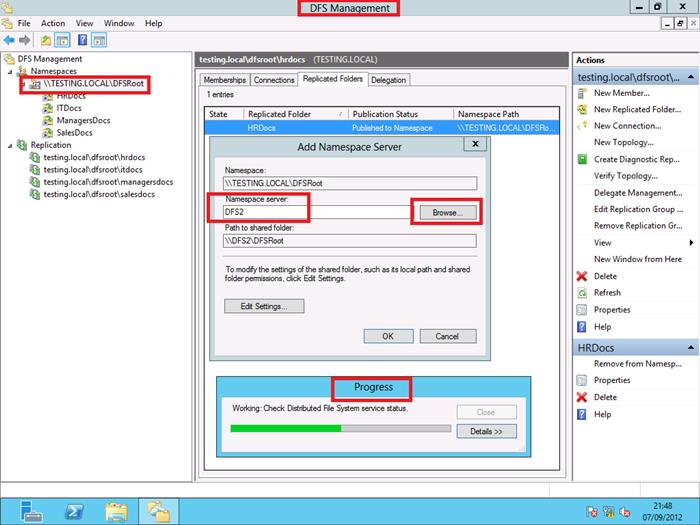Click the Forward arrow toolbar icon

[x=25, y=41]
